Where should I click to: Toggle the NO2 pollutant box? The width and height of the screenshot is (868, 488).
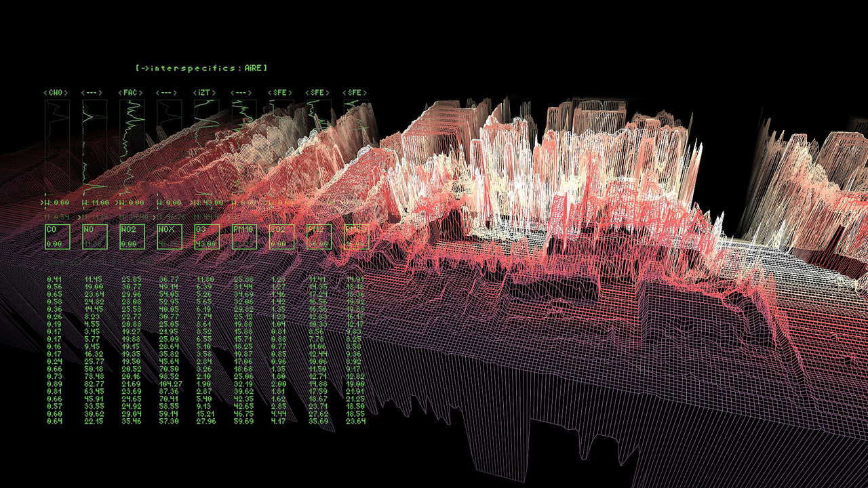click(x=132, y=237)
